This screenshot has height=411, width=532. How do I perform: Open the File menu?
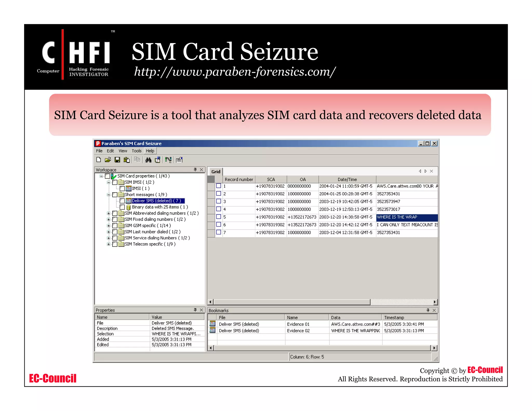(99, 151)
